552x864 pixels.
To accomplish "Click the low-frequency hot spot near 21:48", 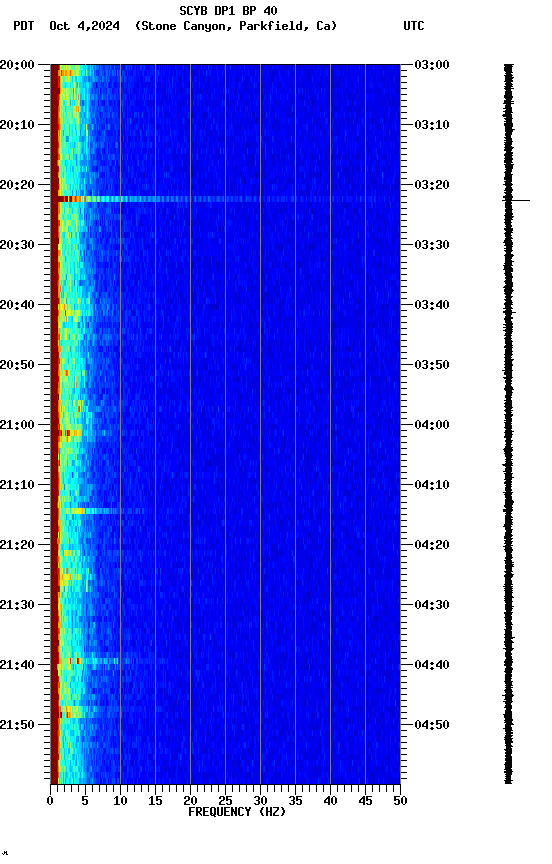I will click(71, 712).
